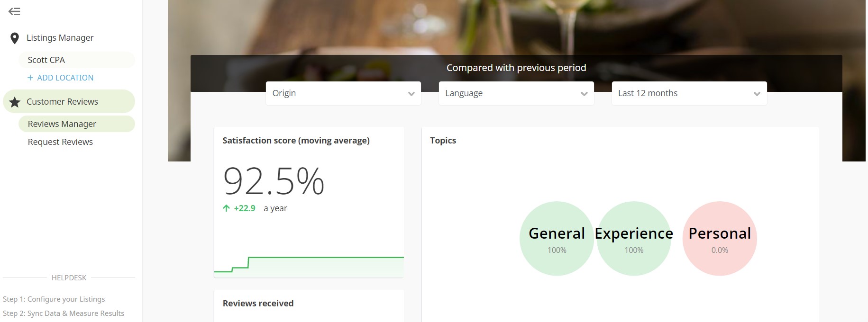Click the Language dropdown arrow

(x=584, y=93)
